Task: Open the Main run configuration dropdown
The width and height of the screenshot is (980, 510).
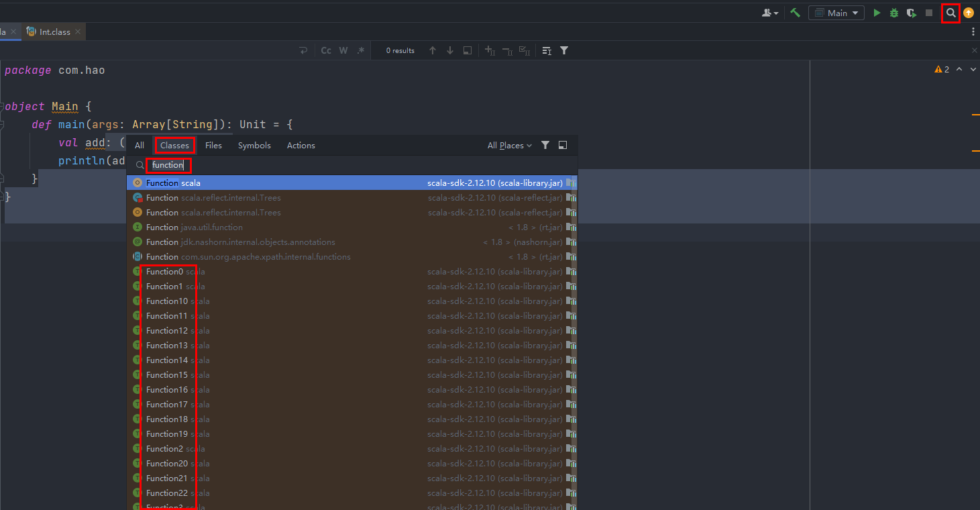Action: (836, 13)
